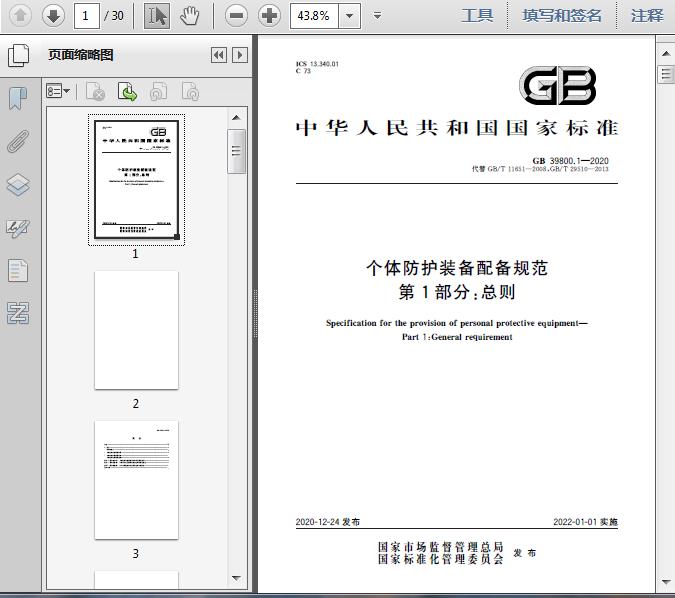Screen dimensions: 675x598
Task: Activate the hand pan tool
Action: (189, 16)
